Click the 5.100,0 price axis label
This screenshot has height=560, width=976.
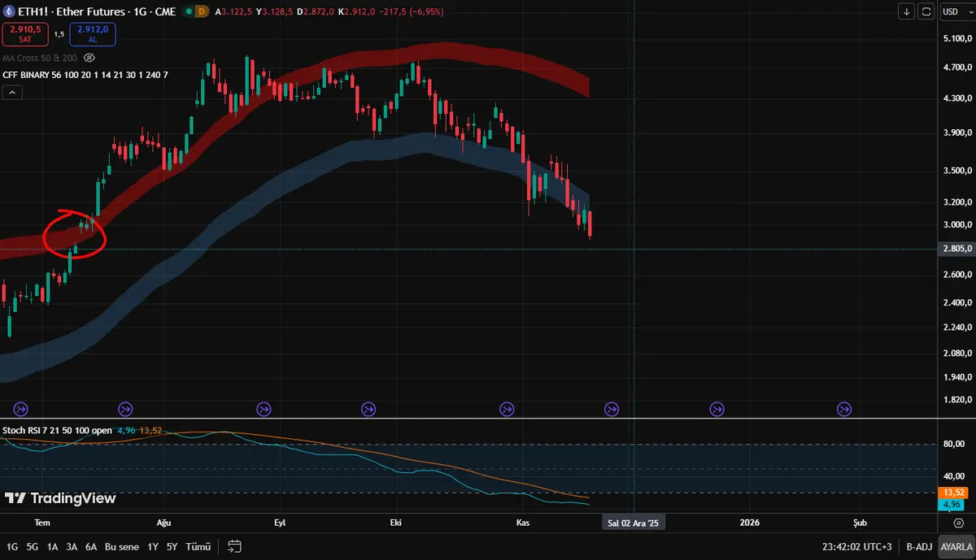coord(957,38)
